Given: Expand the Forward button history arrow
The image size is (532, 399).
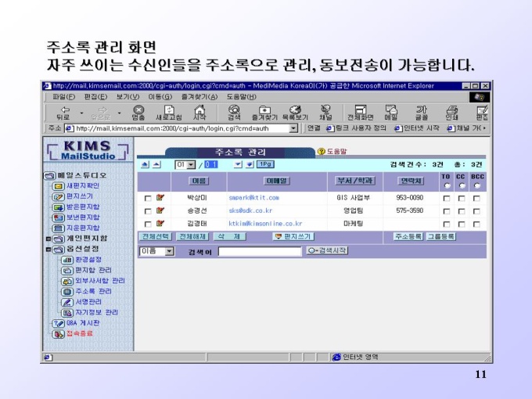Looking at the screenshot, I should 119,113.
